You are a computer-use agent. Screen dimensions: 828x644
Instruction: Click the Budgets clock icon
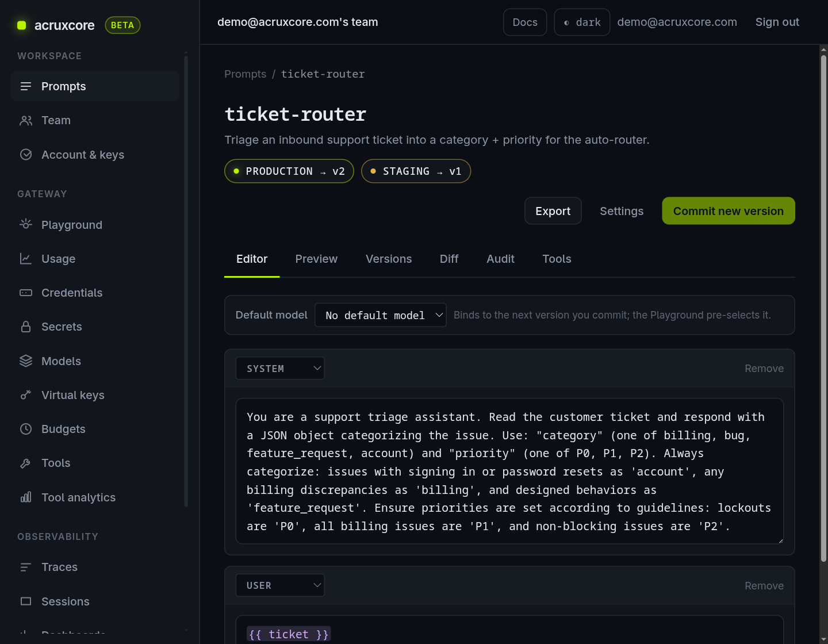(x=26, y=429)
